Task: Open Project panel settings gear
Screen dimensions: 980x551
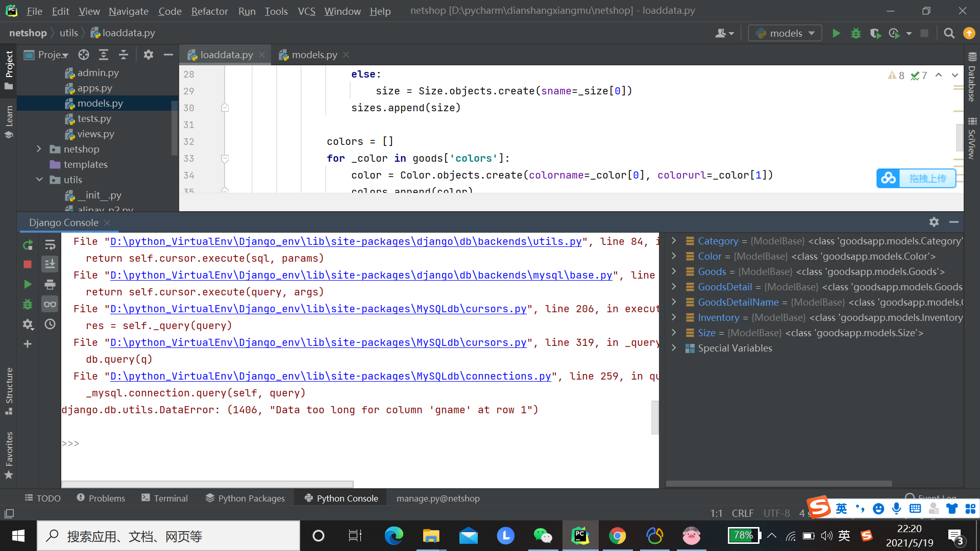Action: (x=149, y=55)
